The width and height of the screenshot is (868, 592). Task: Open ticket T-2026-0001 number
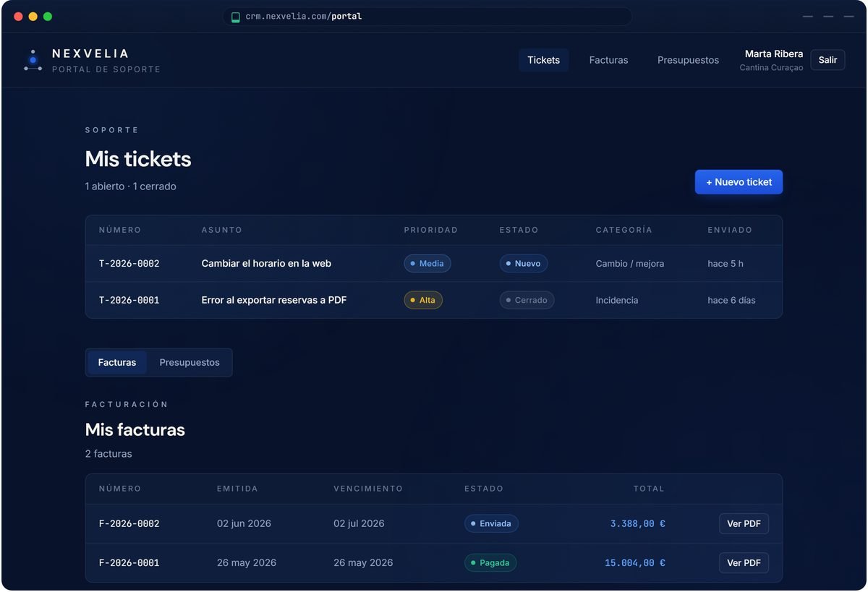pyautogui.click(x=129, y=300)
